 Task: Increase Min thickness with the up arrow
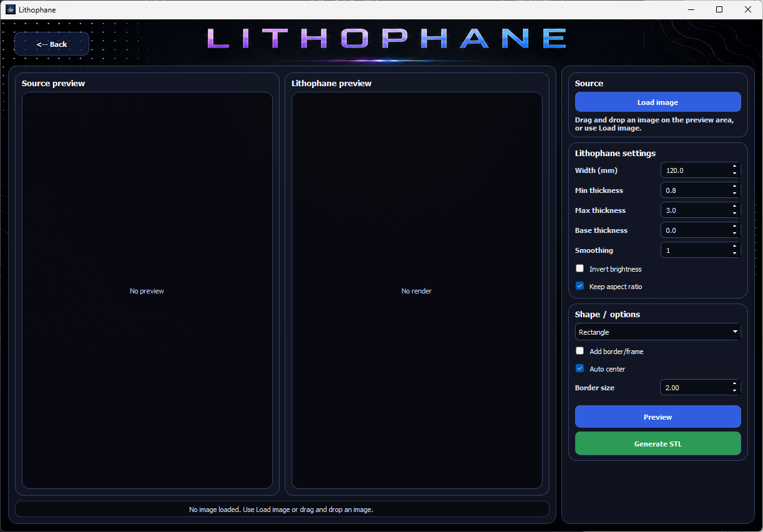734,187
